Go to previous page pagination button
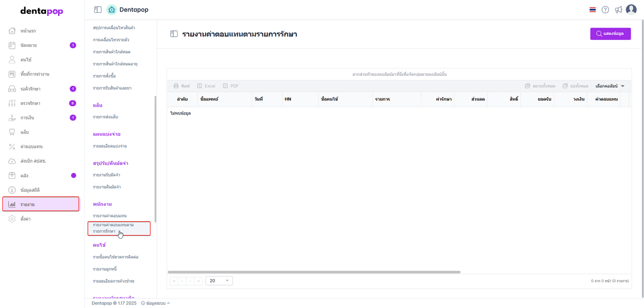This screenshot has height=308, width=644. [182, 280]
